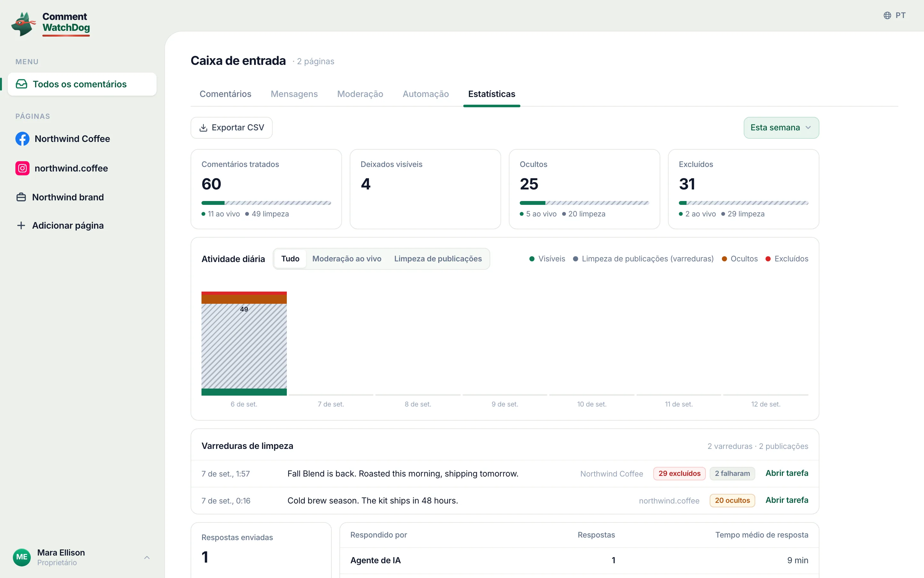Screen dimensions: 924x578
Task: Click the inbox icon beside Todos os comentários
Action: (x=21, y=84)
